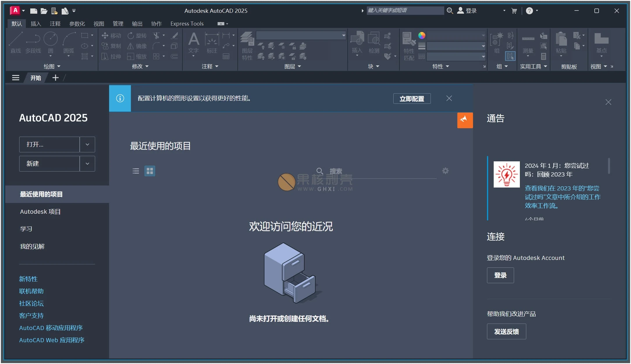Open the 参数化 ribbon tab
631x364 pixels.
[x=77, y=24]
